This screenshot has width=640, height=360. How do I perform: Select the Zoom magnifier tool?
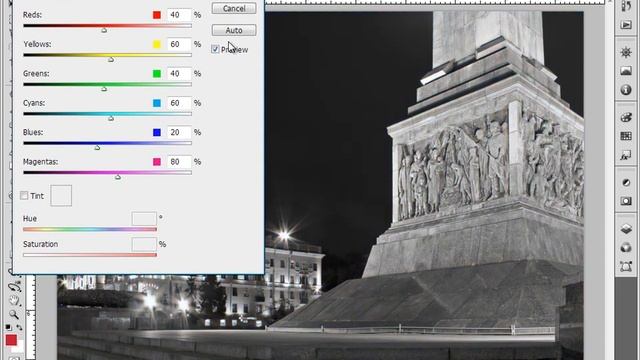point(14,314)
